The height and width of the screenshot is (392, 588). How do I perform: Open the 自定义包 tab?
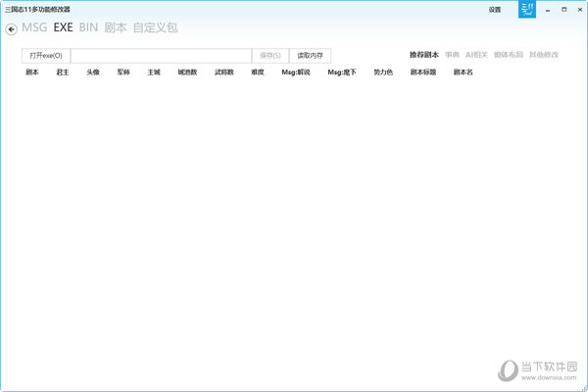[155, 27]
